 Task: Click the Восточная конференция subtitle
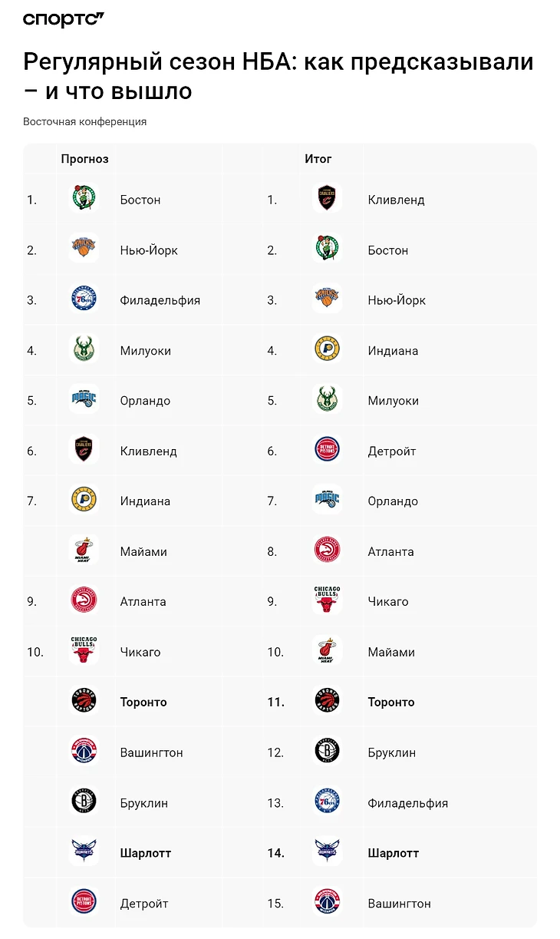(x=84, y=121)
